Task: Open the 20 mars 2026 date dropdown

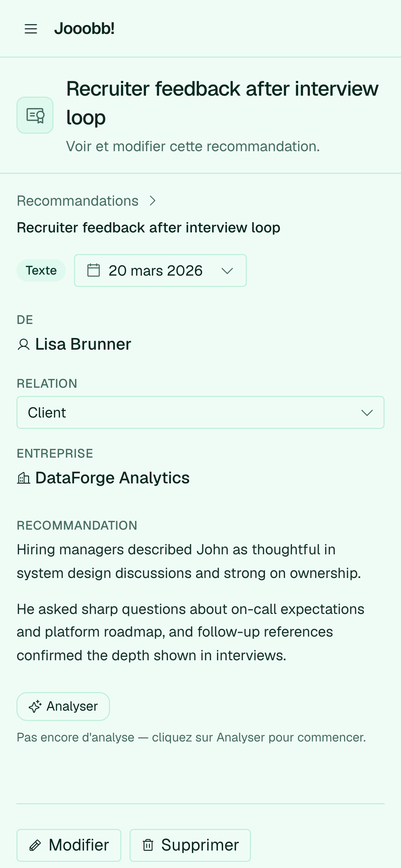Action: 160,270
